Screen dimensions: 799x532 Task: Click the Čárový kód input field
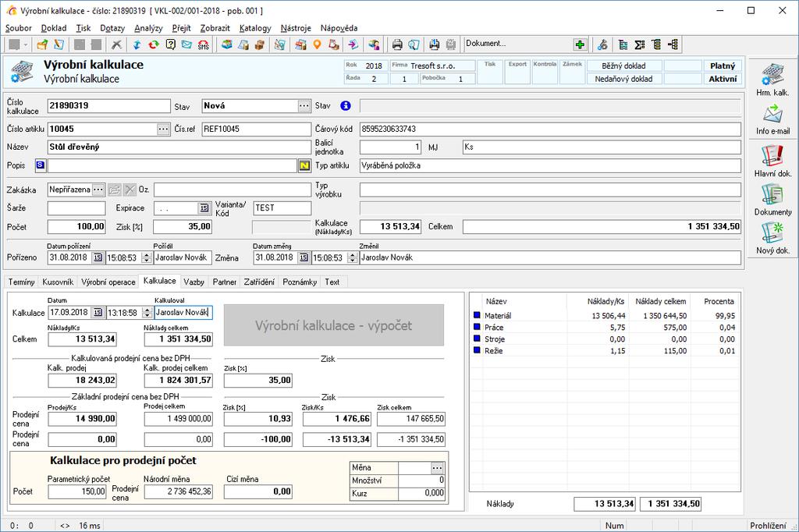click(550, 129)
